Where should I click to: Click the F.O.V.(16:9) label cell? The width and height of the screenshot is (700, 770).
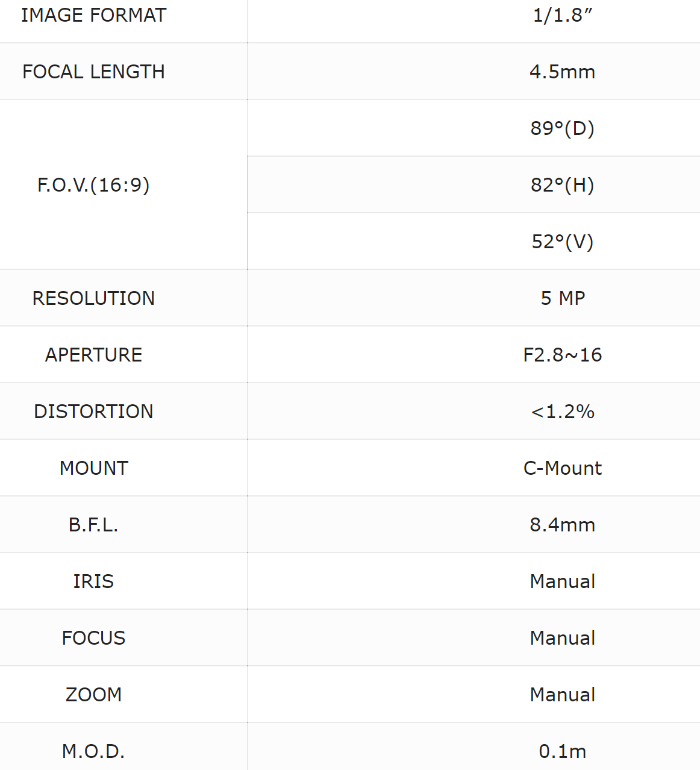pos(93,185)
